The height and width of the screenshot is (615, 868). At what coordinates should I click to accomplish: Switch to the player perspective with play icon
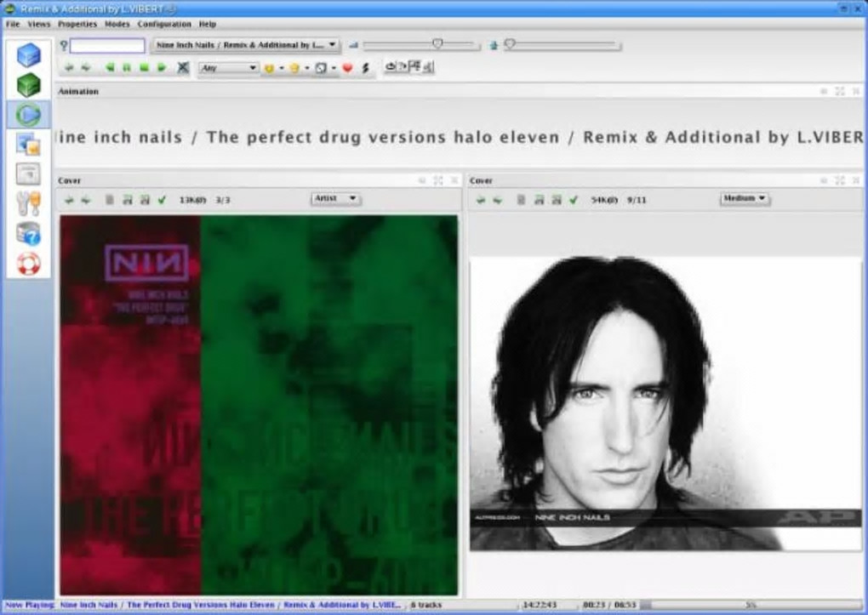click(28, 114)
